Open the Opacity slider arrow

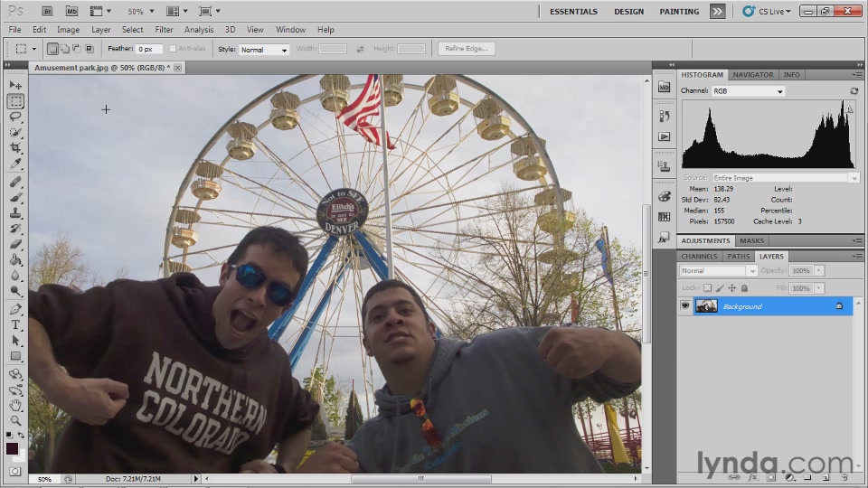pos(819,270)
